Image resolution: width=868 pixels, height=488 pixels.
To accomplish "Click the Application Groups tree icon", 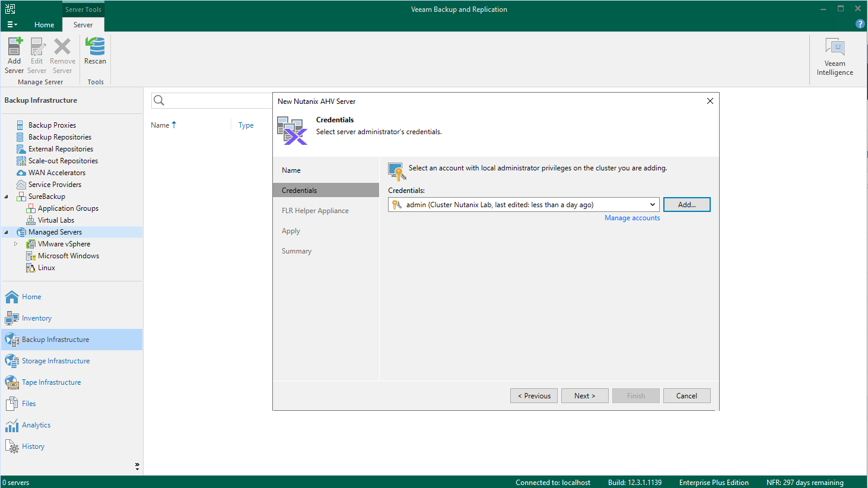I will [30, 208].
